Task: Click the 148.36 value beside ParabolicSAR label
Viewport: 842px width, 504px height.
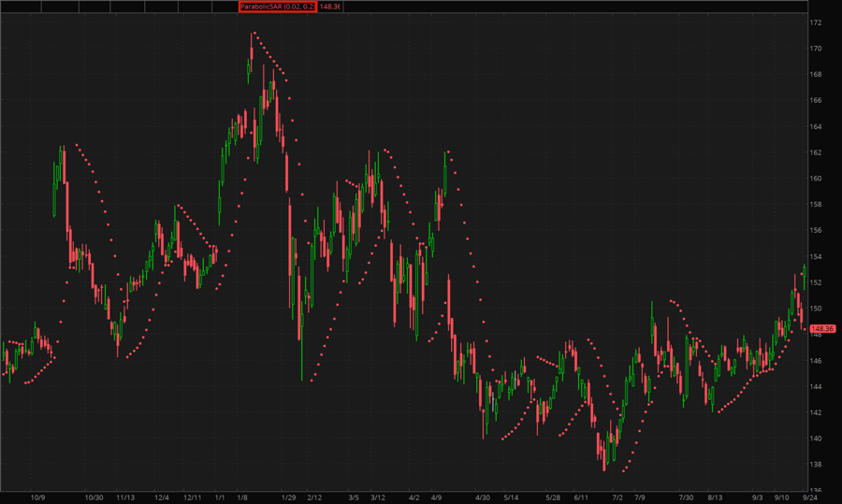Action: click(330, 7)
